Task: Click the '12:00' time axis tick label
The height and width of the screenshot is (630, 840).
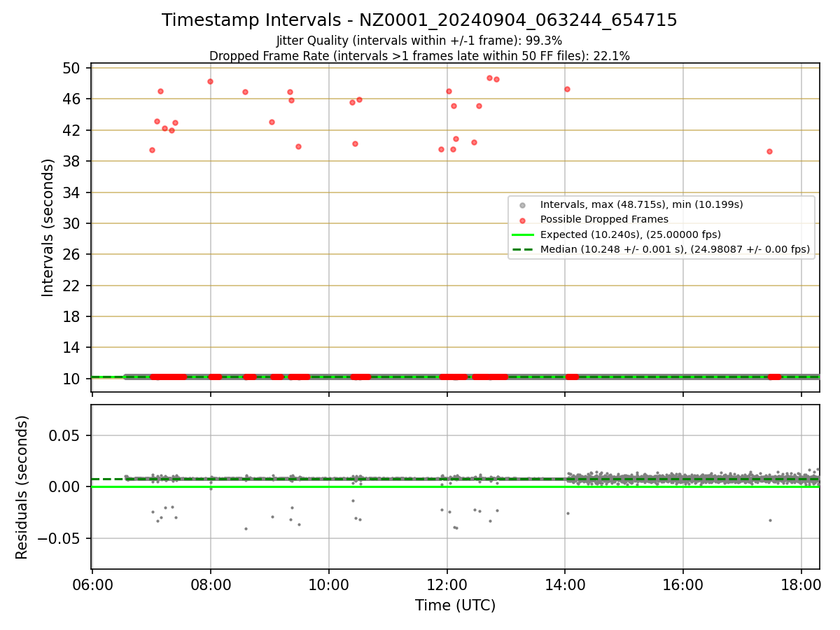Action: [x=447, y=584]
